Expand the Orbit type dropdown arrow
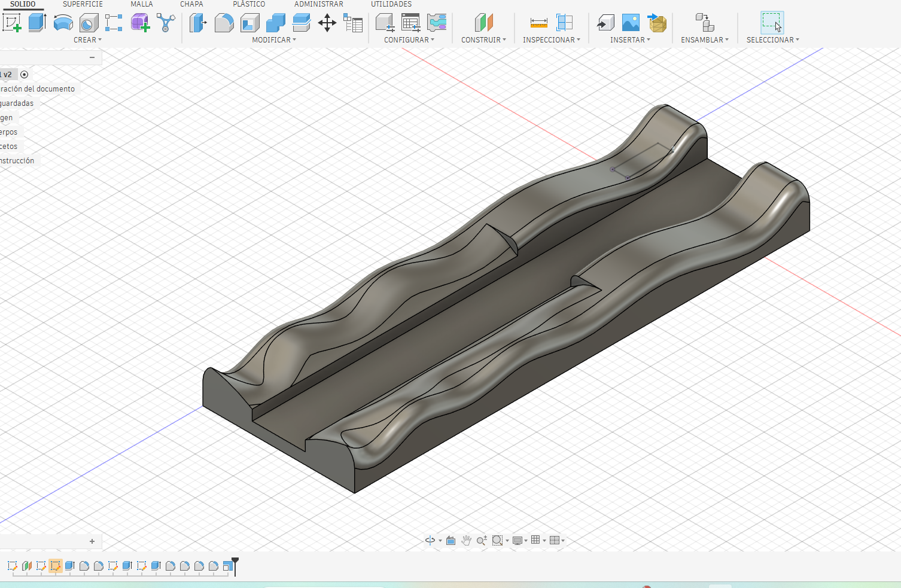 [x=440, y=541]
